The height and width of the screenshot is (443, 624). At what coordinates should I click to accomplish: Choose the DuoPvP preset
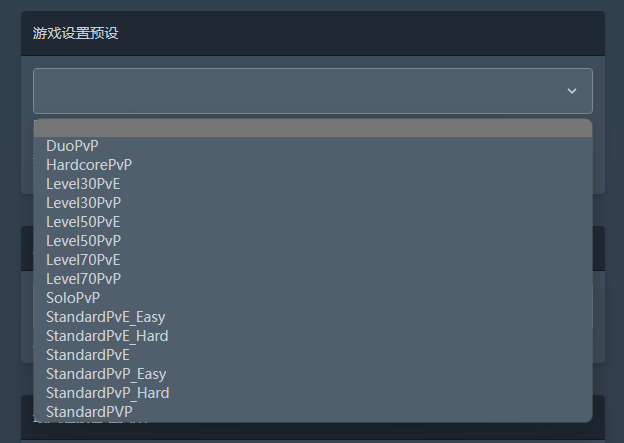pyautogui.click(x=313, y=146)
